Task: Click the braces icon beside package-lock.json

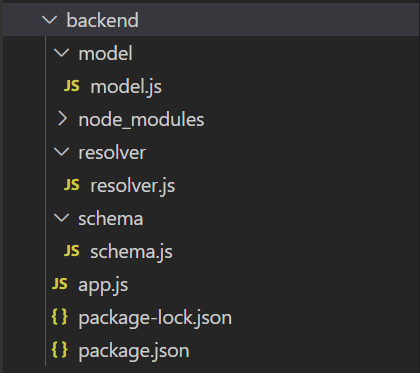Action: click(60, 317)
